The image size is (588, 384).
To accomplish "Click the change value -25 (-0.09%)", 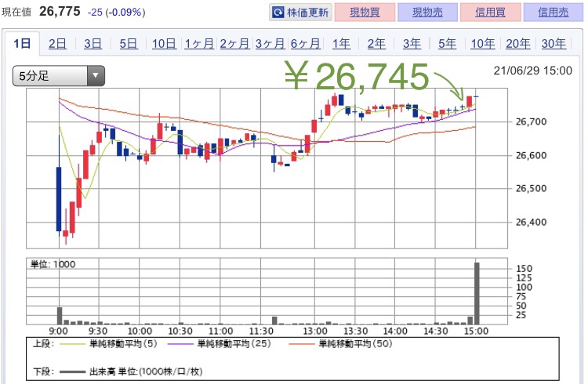I will pyautogui.click(x=116, y=13).
